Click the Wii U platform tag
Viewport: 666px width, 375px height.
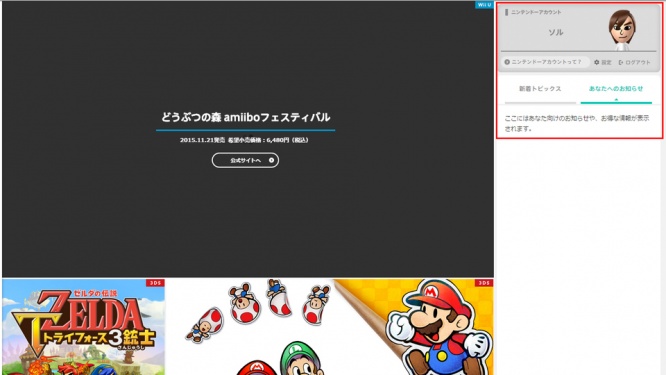tap(484, 5)
